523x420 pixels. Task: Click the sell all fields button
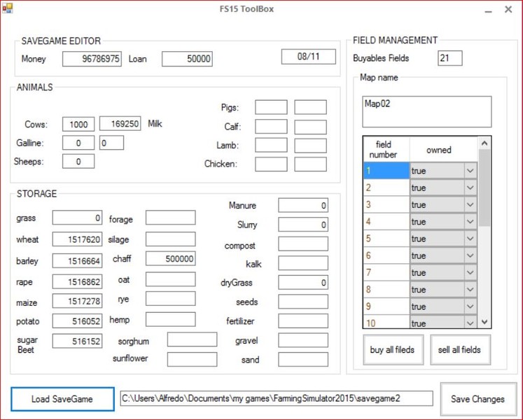459,349
